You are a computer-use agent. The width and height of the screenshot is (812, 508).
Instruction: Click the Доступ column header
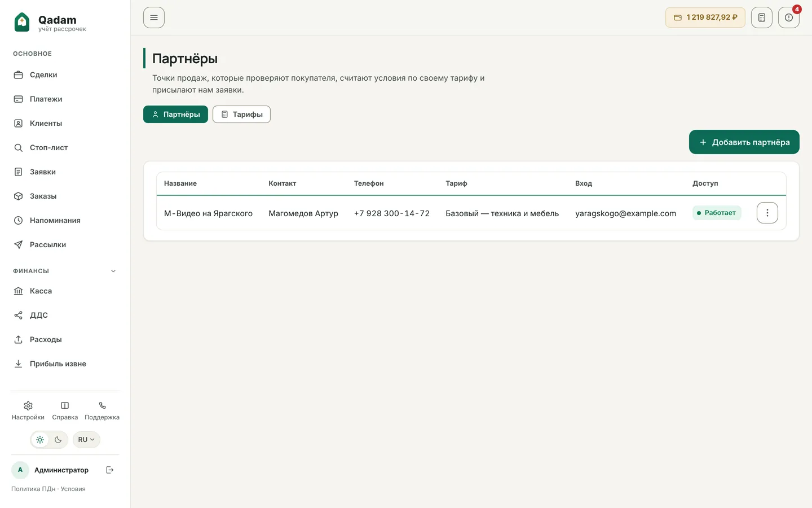(x=705, y=183)
